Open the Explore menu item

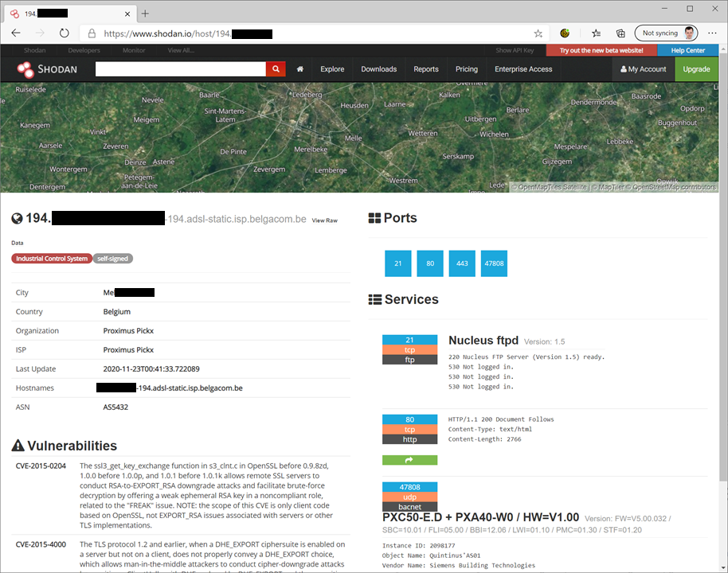pyautogui.click(x=332, y=69)
